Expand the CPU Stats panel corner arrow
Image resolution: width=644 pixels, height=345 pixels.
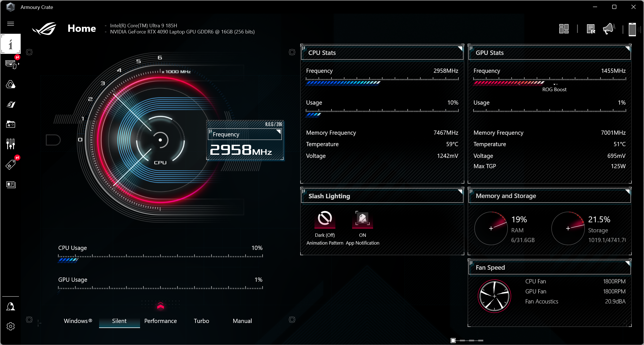[x=460, y=49]
